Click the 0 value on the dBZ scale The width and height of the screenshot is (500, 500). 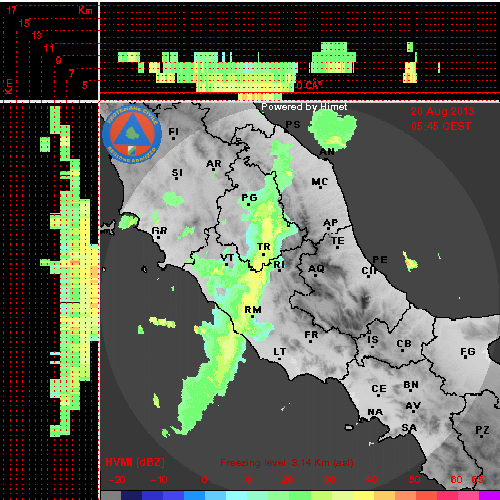[x=204, y=480]
